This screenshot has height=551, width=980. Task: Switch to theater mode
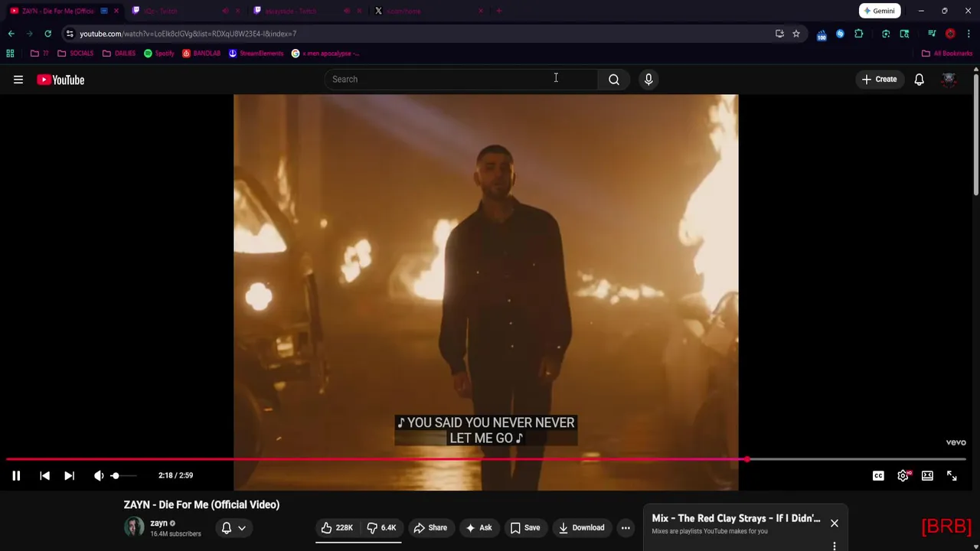tap(927, 475)
